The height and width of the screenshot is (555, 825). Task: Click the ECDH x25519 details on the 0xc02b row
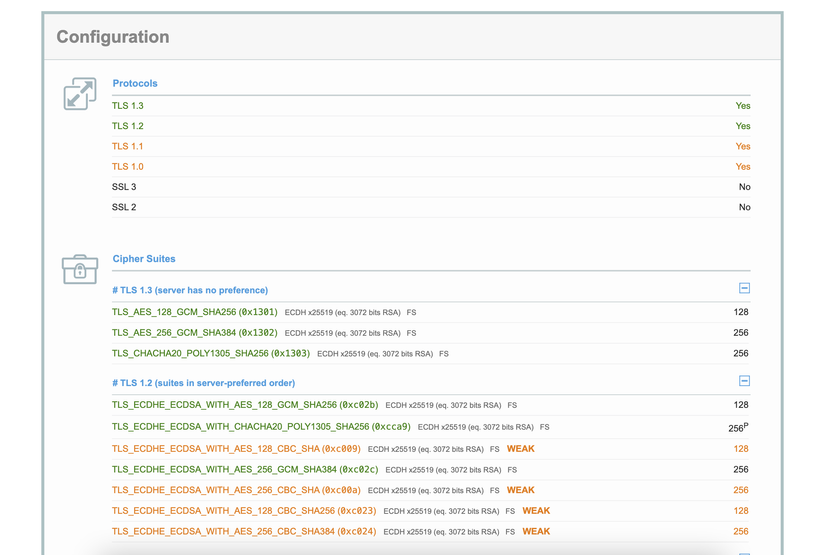coord(443,405)
